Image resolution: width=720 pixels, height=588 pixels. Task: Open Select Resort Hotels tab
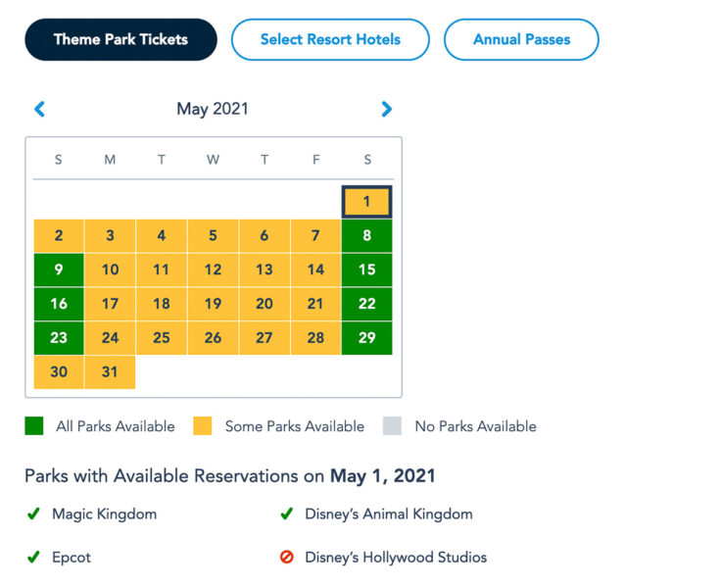331,39
